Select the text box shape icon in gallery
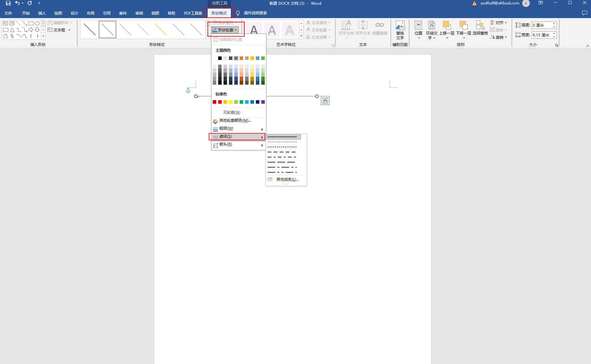This screenshot has height=364, width=591. [6, 23]
